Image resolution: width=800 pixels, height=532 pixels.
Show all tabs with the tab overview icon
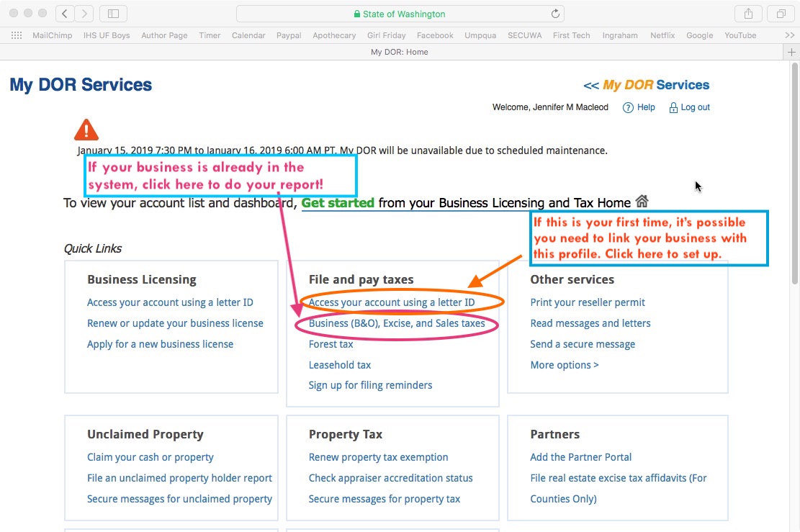[781, 14]
